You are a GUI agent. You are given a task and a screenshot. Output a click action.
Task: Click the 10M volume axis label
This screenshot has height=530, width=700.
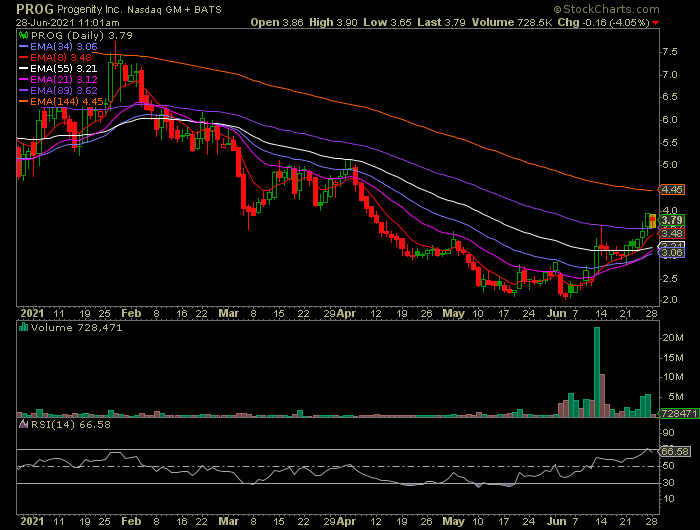pyautogui.click(x=673, y=377)
